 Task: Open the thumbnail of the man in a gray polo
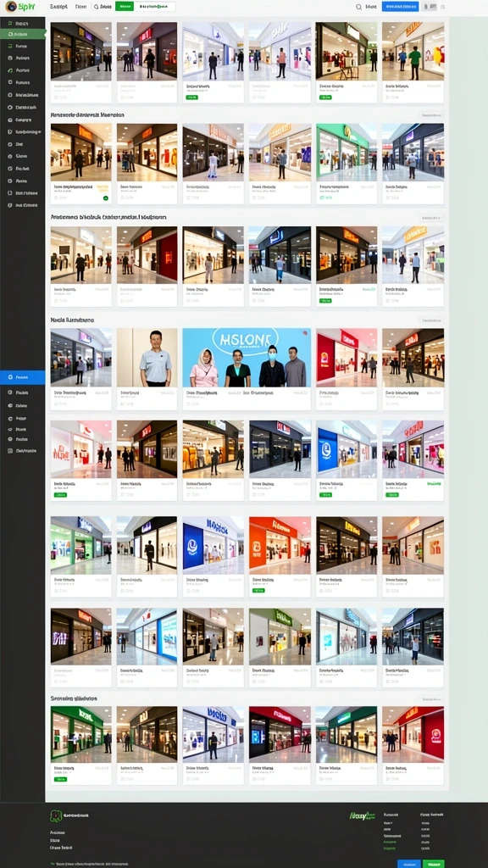click(x=147, y=358)
